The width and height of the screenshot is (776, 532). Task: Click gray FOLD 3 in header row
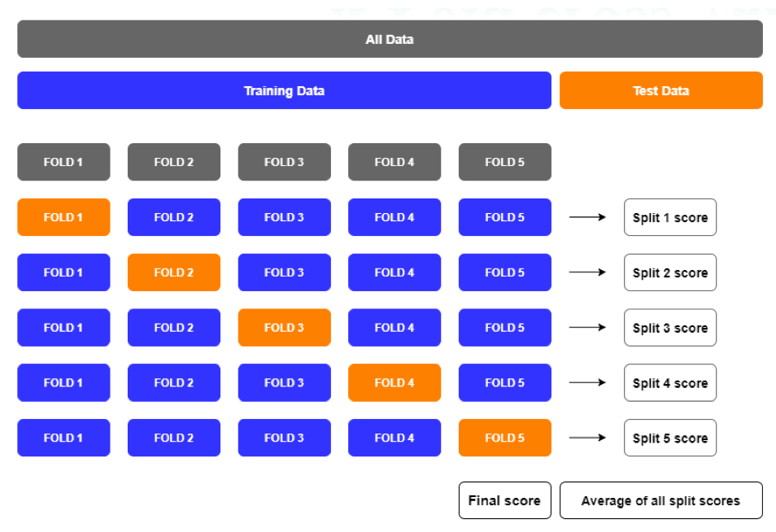(284, 162)
